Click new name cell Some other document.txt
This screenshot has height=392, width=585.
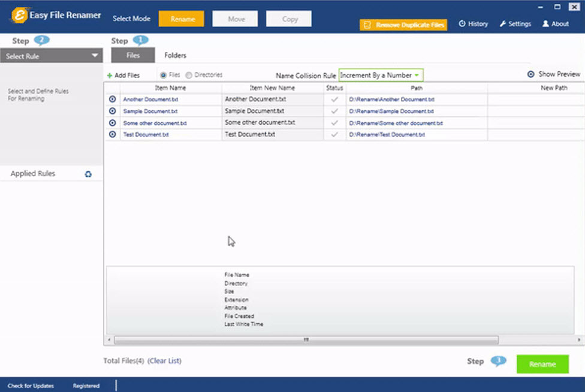272,123
